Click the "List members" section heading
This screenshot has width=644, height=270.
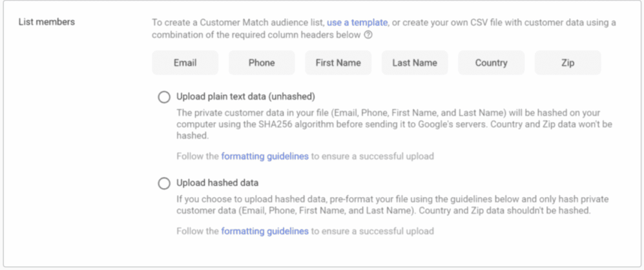[x=47, y=22]
